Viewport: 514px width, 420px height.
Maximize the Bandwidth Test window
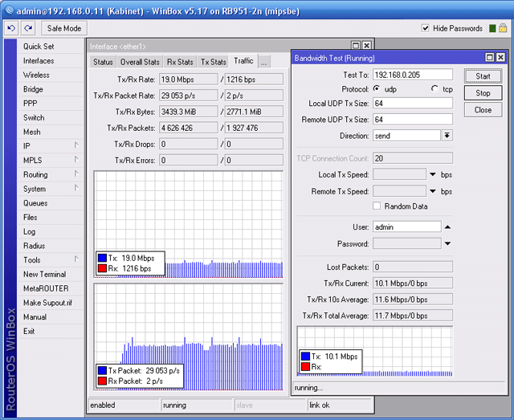[489, 58]
